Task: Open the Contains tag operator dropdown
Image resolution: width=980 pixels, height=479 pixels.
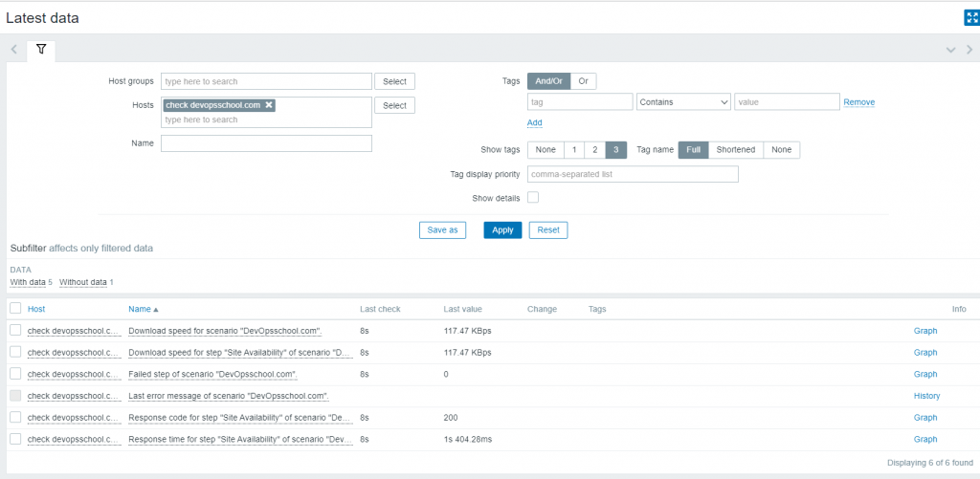Action: [x=683, y=101]
